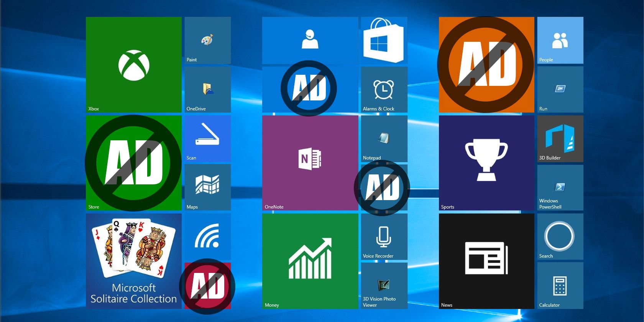Open the OneDrive tile
644x322 pixels.
pyautogui.click(x=208, y=90)
